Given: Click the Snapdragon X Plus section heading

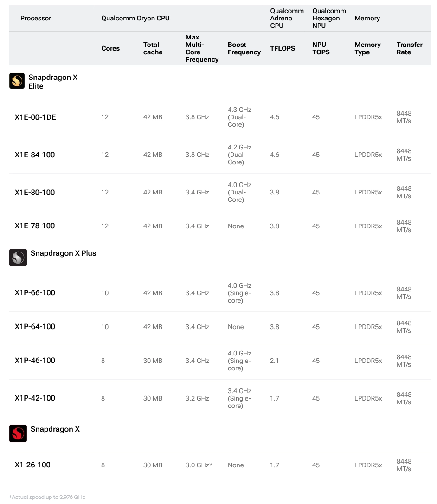Looking at the screenshot, I should 63,253.
